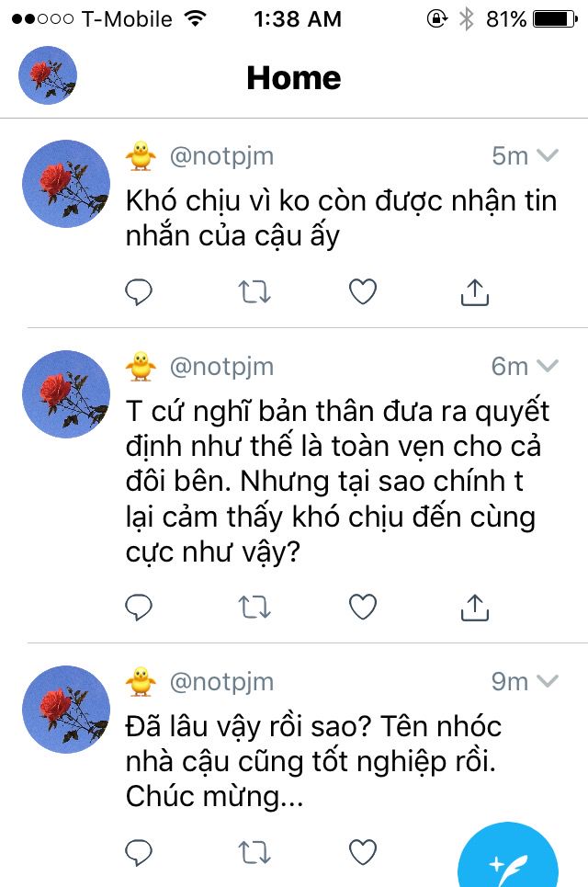This screenshot has height=887, width=588.
Task: Expand the chevron menu on 5m tweet
Action: pos(548,155)
